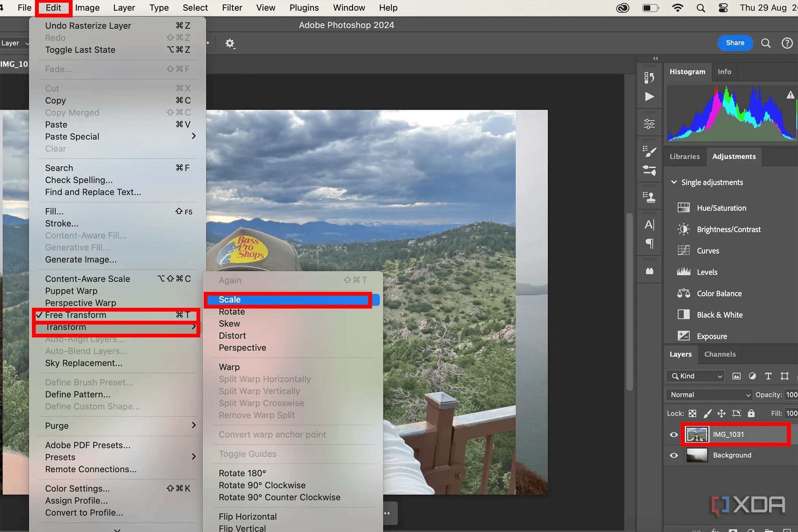The image size is (798, 532).
Task: Hide the IMG_1031 layer with eye icon
Action: (673, 434)
